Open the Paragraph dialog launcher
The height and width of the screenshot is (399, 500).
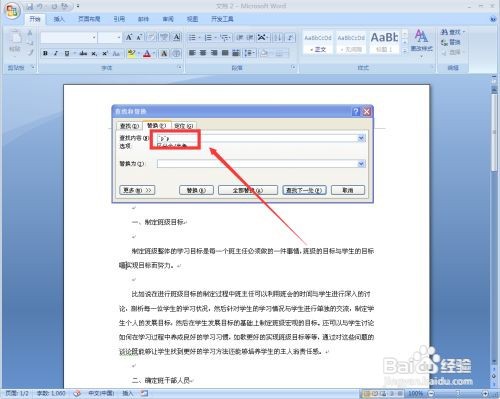(293, 68)
